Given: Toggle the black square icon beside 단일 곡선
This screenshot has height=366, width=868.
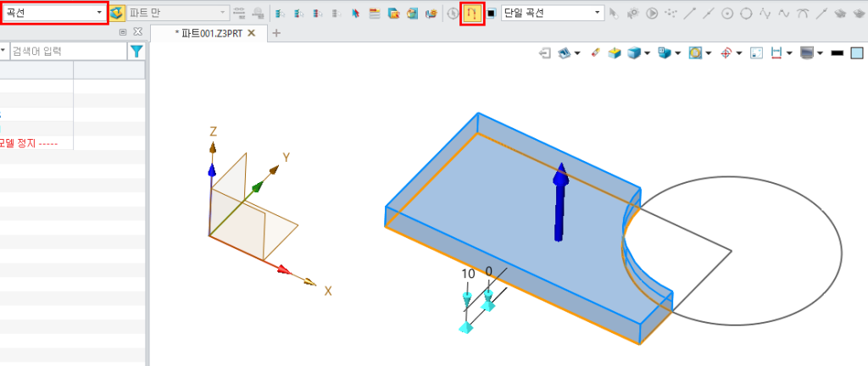Looking at the screenshot, I should point(491,13).
